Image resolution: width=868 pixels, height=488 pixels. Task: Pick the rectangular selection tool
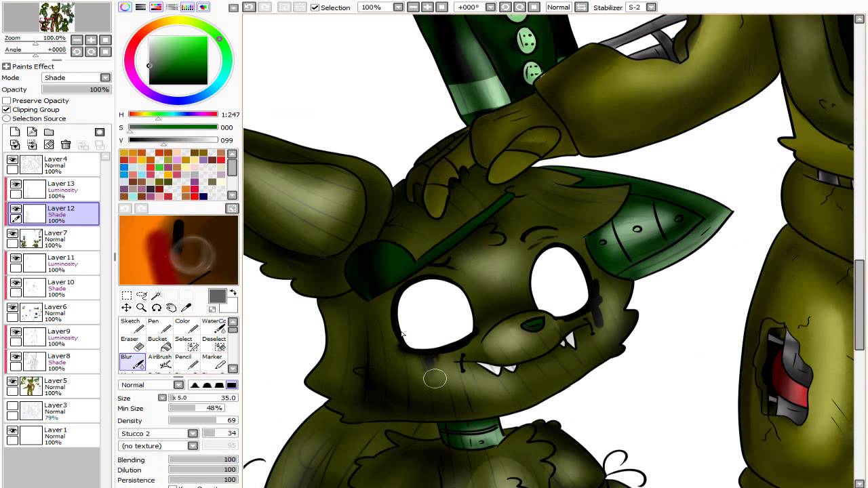pos(127,296)
